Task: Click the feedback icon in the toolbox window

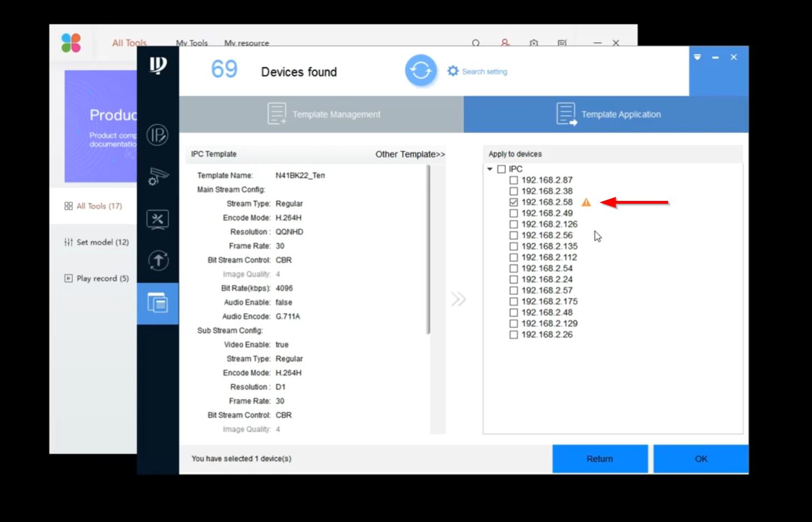Action: coord(562,43)
